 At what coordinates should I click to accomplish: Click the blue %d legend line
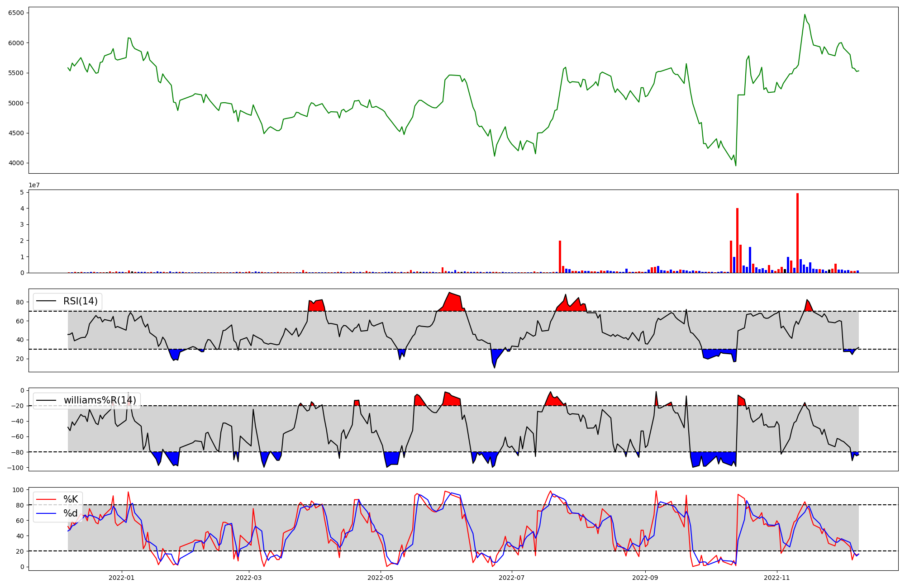(x=46, y=513)
